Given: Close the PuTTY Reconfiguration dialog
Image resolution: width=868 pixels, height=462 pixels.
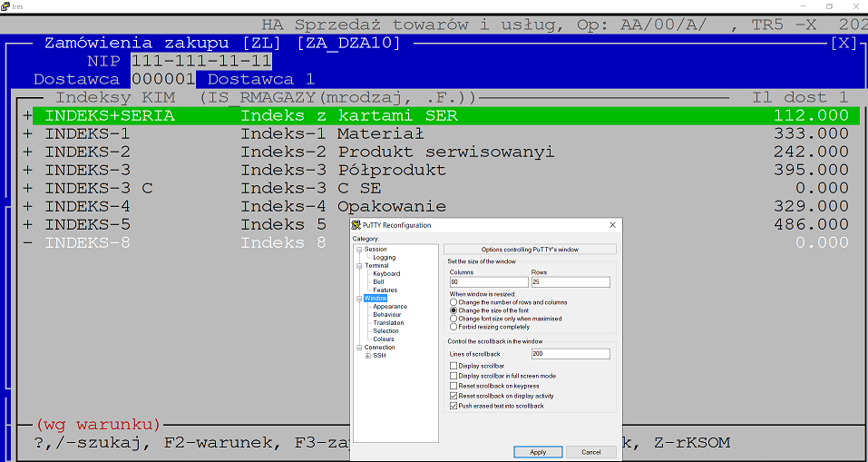Looking at the screenshot, I should click(612, 225).
